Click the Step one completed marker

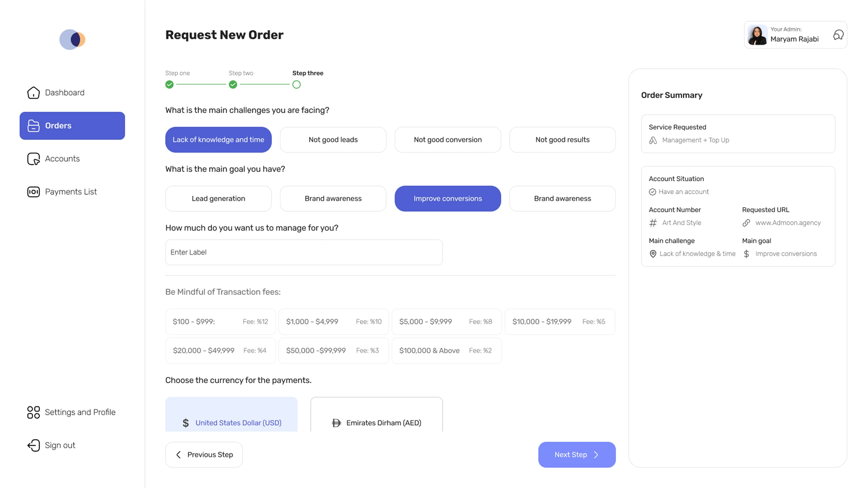169,85
